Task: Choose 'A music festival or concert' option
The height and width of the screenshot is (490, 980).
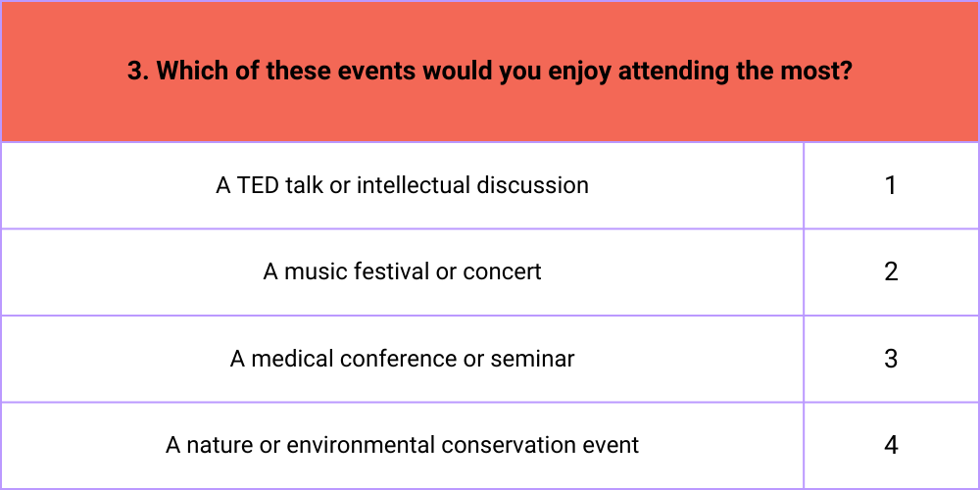Action: coord(403,271)
